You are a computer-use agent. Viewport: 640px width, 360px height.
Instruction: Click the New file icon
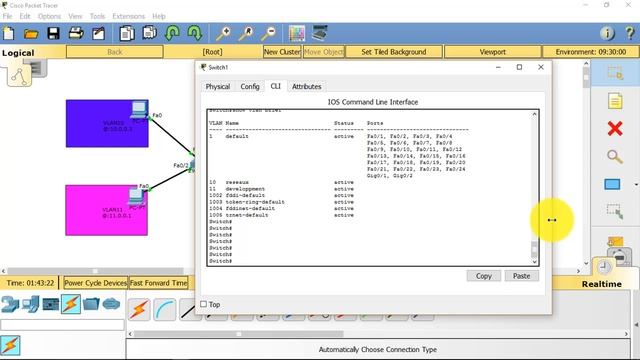(x=9, y=33)
